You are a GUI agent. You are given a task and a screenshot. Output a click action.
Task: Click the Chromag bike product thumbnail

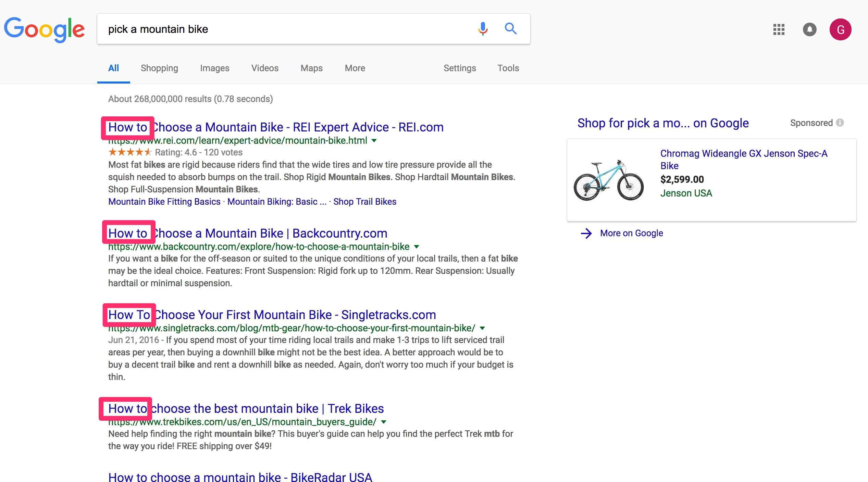[609, 180]
